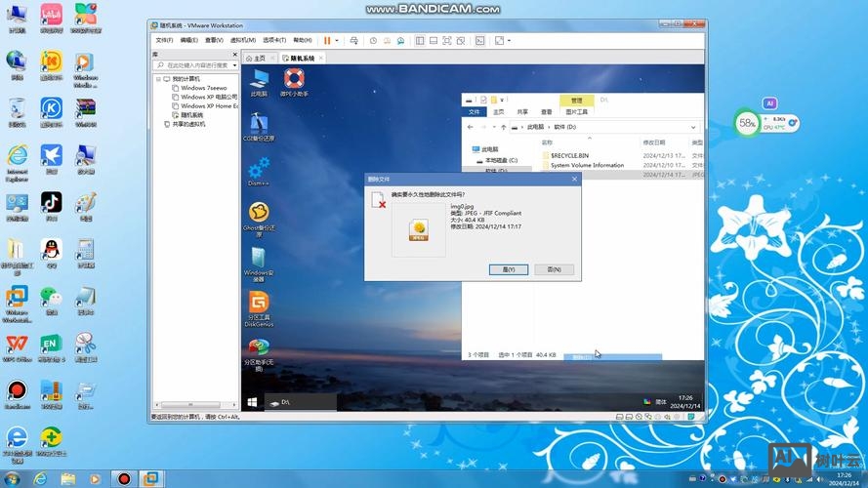The height and width of the screenshot is (488, 868).
Task: Click 否(N) to cancel deletion
Action: coord(554,269)
